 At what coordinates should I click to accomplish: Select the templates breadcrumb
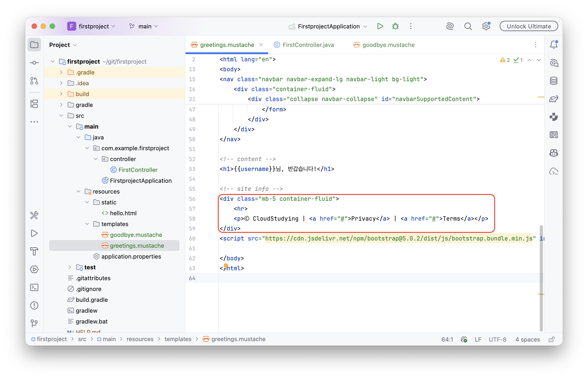click(178, 339)
